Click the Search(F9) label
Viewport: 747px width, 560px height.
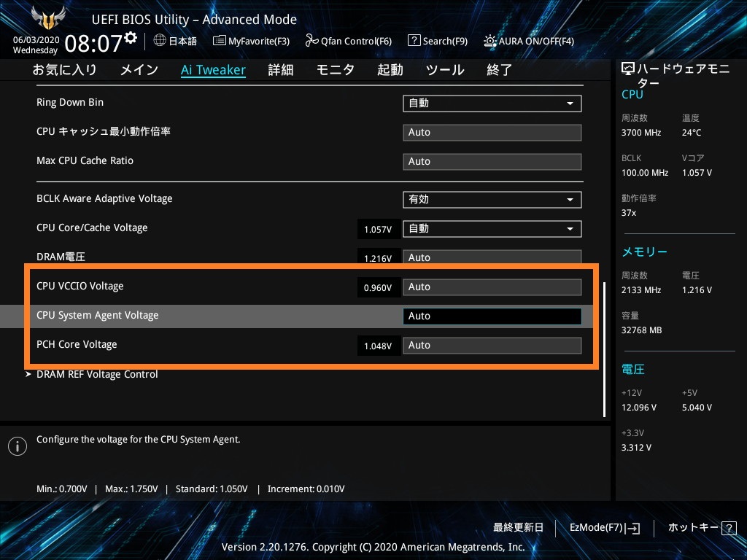[x=445, y=41]
